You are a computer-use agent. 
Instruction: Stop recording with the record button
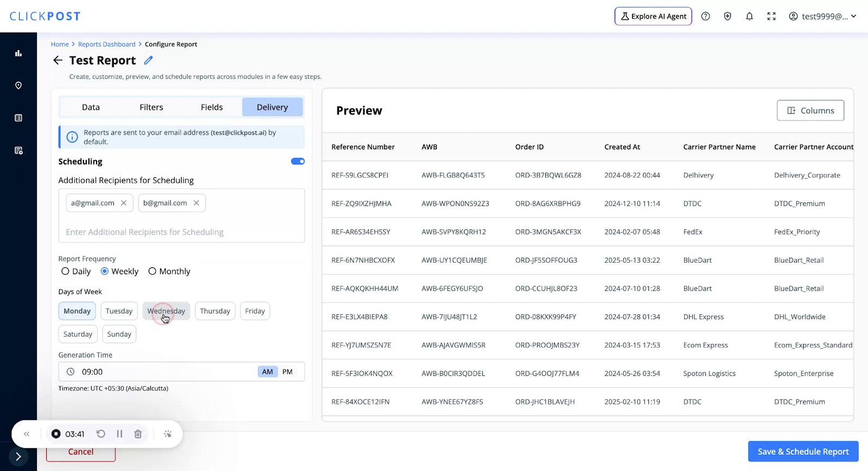click(x=56, y=434)
